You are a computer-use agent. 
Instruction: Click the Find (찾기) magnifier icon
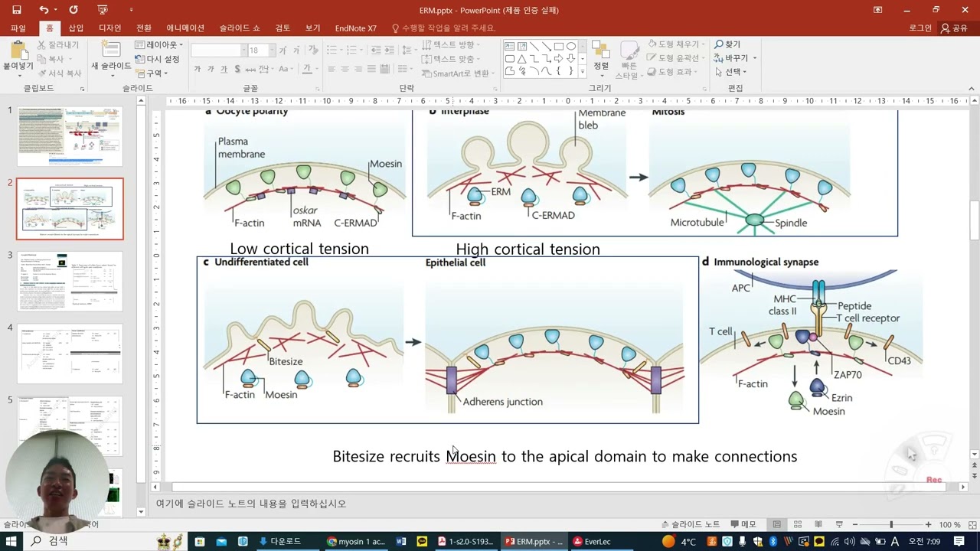[719, 45]
